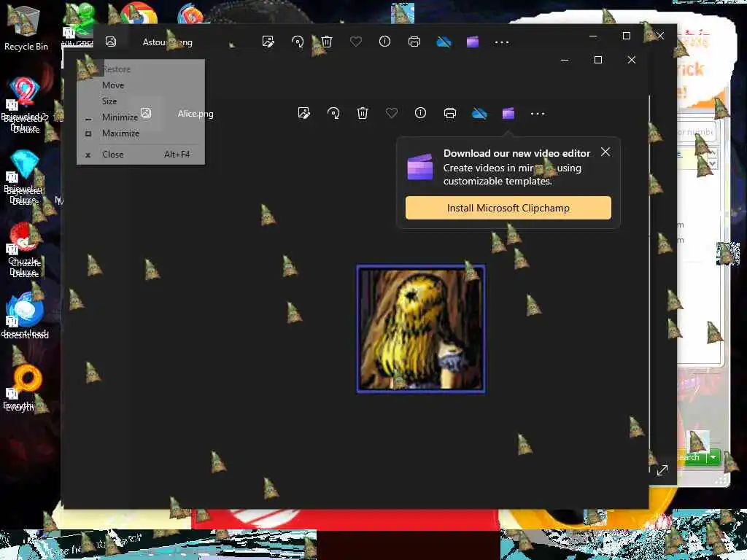Favorite Alice.png with heart icon

pyautogui.click(x=392, y=113)
